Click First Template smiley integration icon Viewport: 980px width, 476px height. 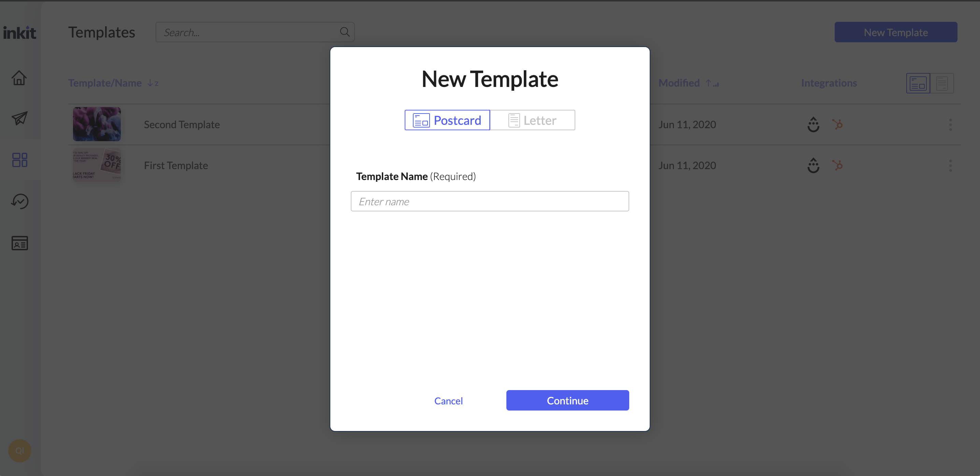pyautogui.click(x=813, y=165)
